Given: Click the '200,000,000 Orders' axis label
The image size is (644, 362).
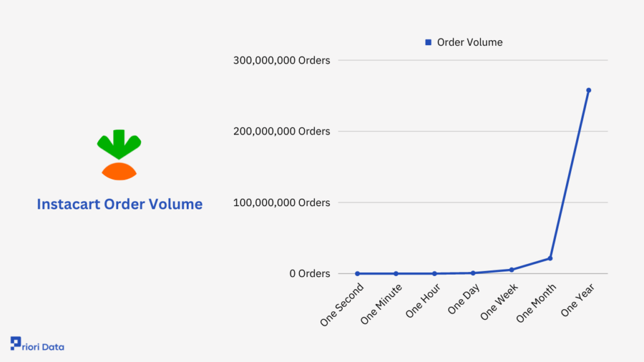Looking at the screenshot, I should [281, 131].
